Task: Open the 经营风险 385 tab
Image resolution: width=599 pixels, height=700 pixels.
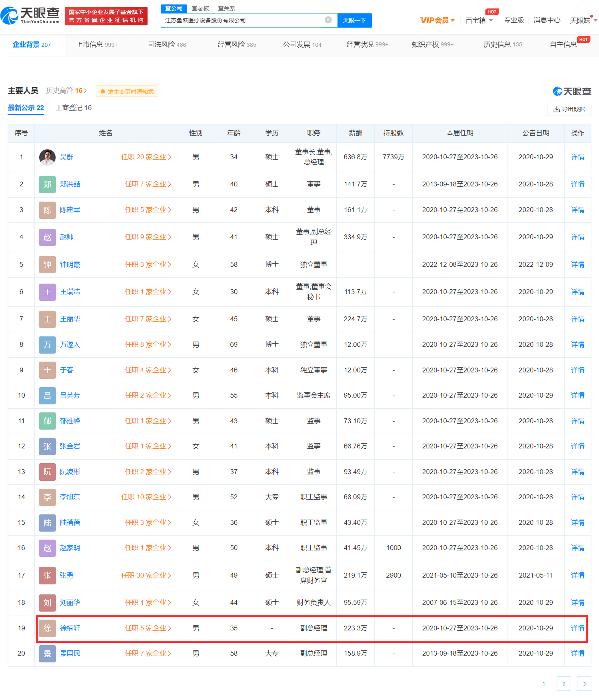Action: click(237, 45)
